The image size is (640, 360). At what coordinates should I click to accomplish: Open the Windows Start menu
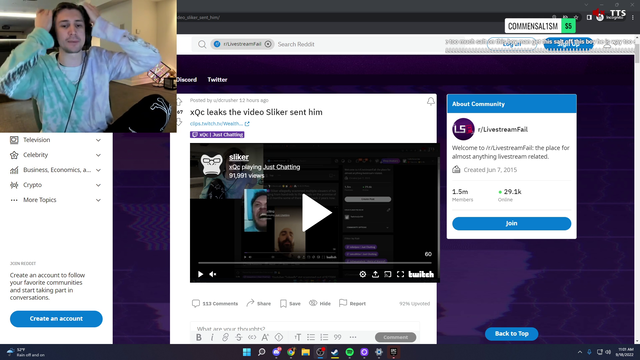(x=247, y=352)
